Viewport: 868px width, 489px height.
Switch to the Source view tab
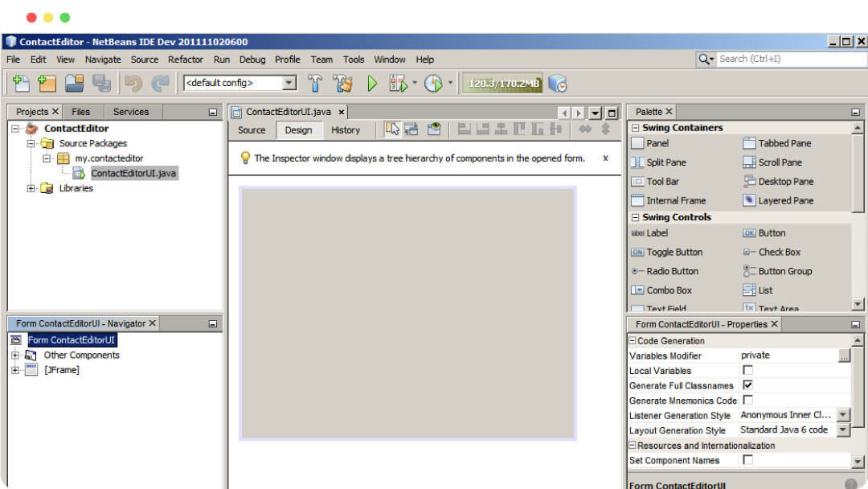252,129
